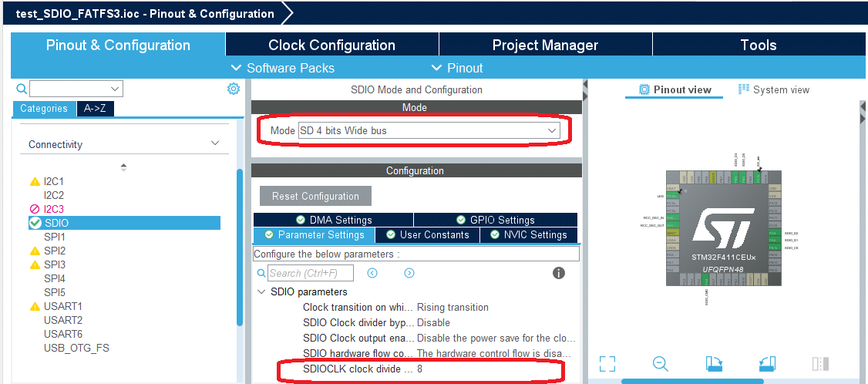Open the DMA Settings tab
The height and width of the screenshot is (384, 868).
click(334, 220)
